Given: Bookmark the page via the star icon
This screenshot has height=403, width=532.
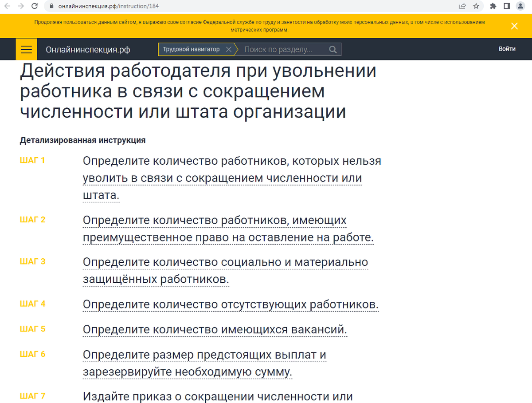Looking at the screenshot, I should coord(477,7).
